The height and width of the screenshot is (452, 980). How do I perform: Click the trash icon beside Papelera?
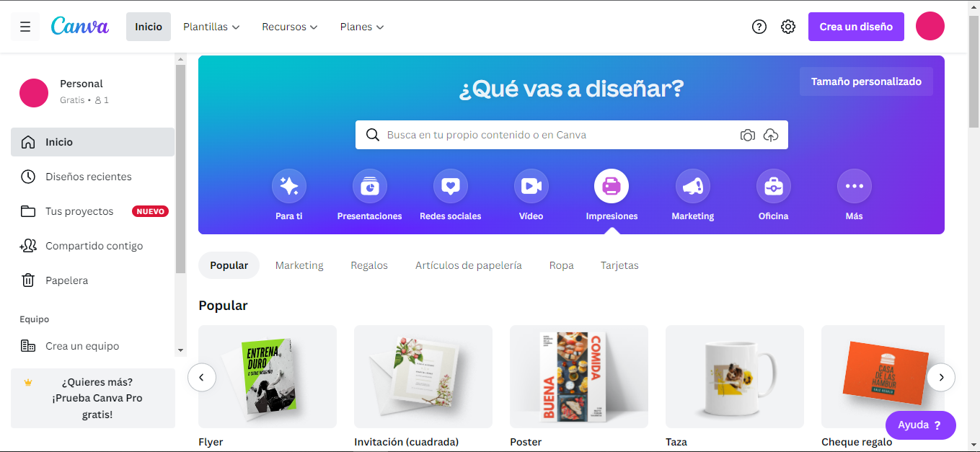point(28,280)
